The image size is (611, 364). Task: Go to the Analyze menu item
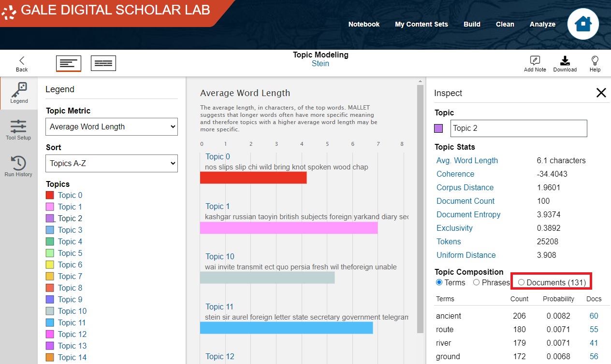[x=542, y=24]
